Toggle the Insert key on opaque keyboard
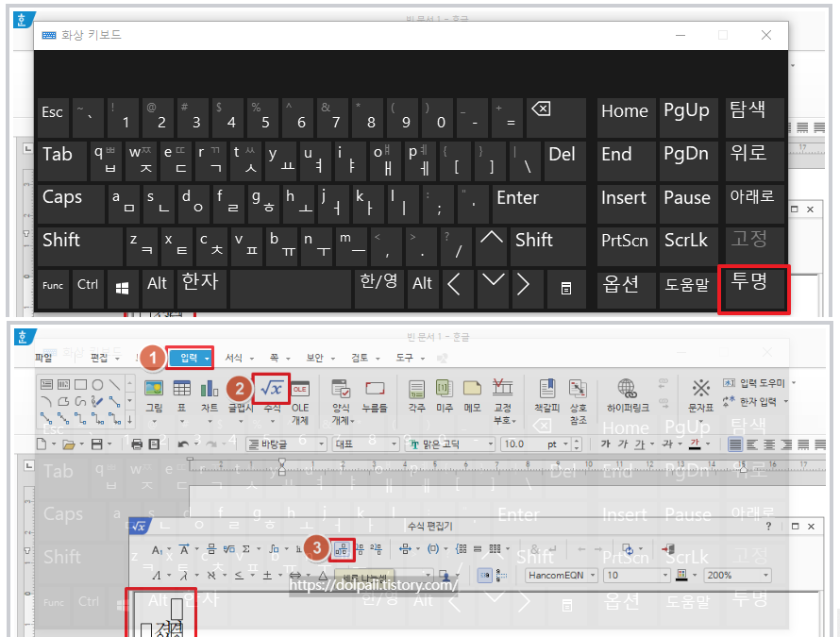Viewport: 840px width, 637px height. pyautogui.click(x=626, y=204)
